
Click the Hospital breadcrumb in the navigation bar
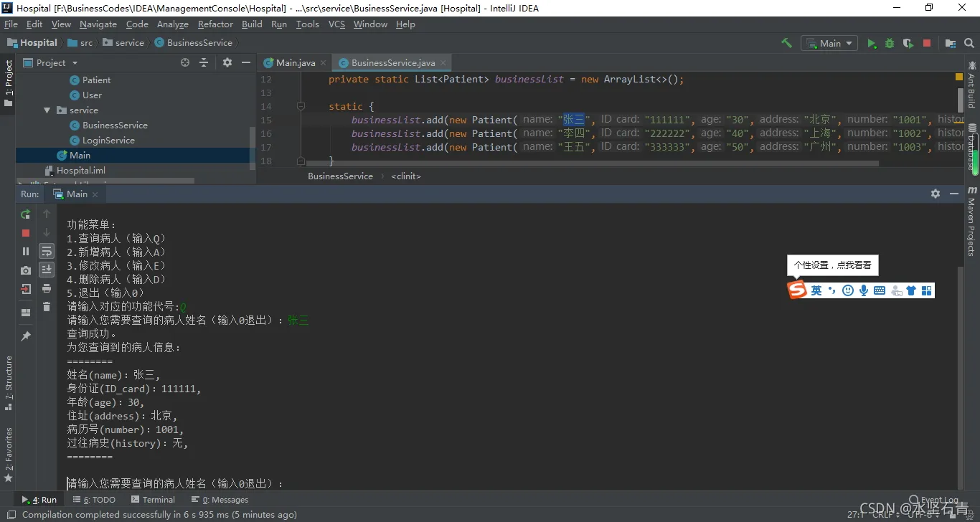click(32, 43)
